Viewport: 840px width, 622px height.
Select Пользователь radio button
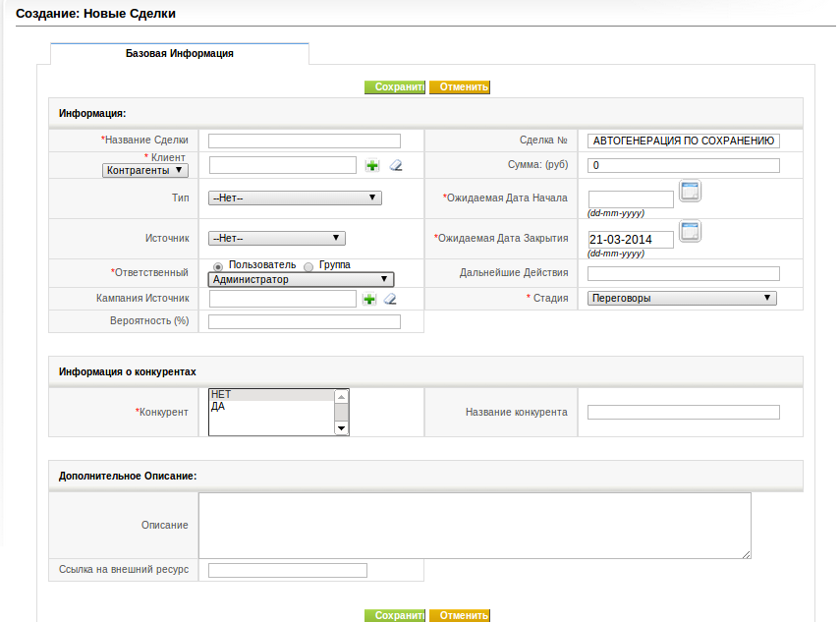pyautogui.click(x=218, y=266)
